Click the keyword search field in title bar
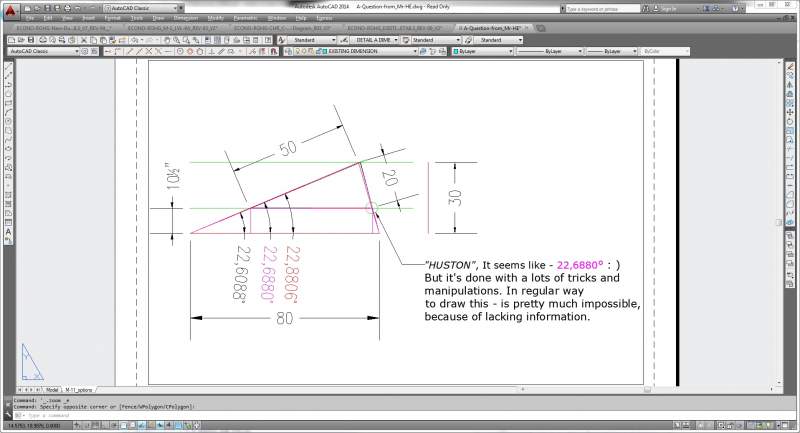 [602, 9]
